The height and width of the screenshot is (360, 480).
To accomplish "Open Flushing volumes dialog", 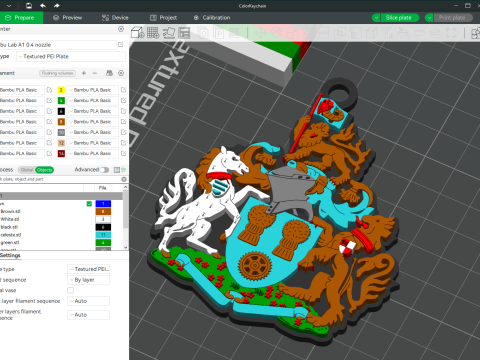I will point(58,73).
